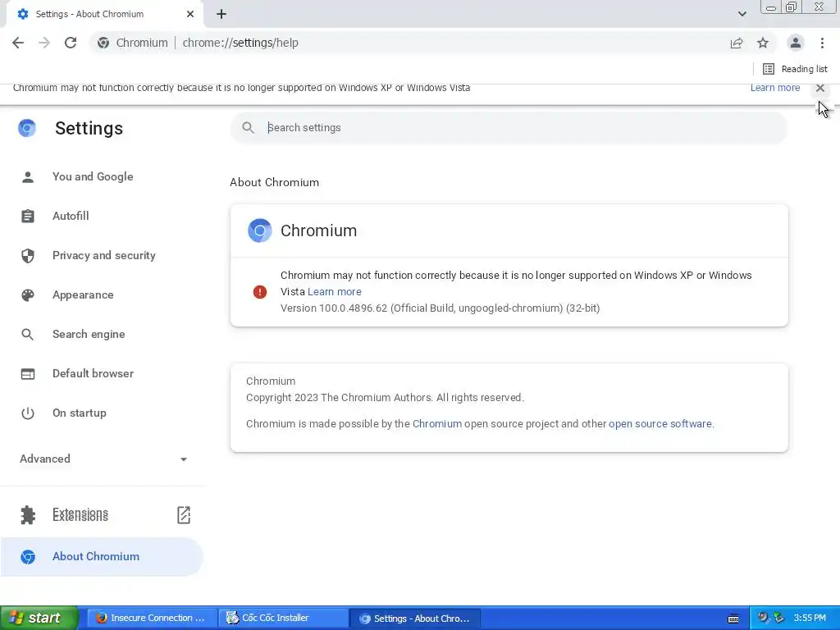Screen dimensions: 840x630
Task: Click the keyboard icon in taskbar
Action: pyautogui.click(x=733, y=619)
